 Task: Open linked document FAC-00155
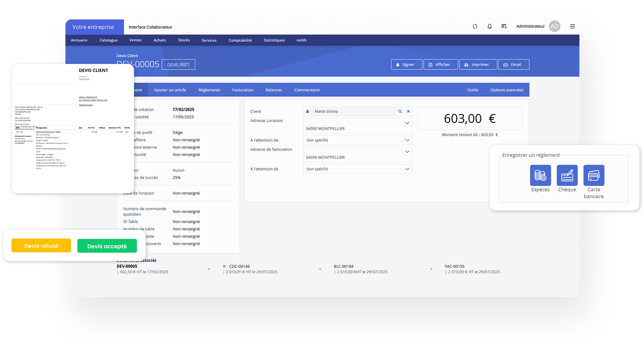point(455,266)
